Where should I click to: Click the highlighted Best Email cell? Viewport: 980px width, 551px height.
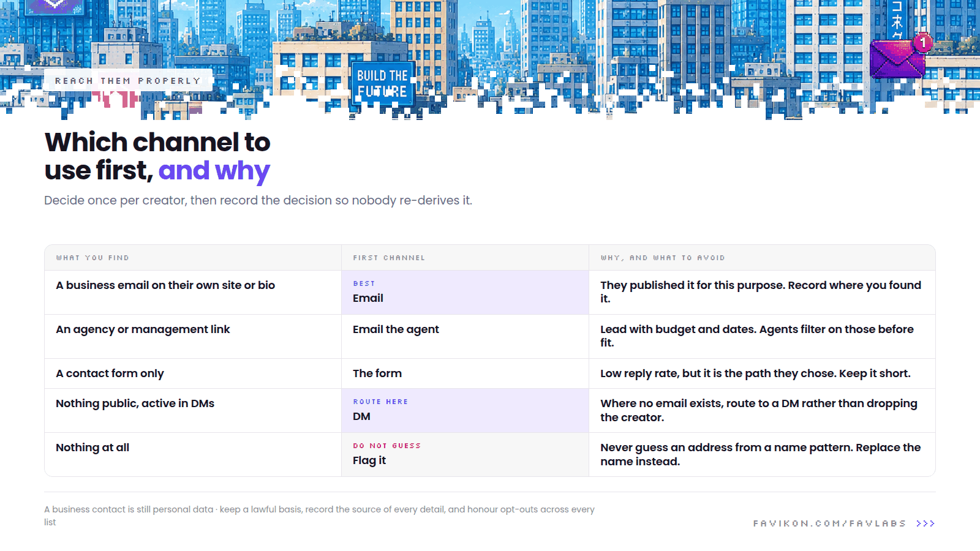[x=465, y=292]
